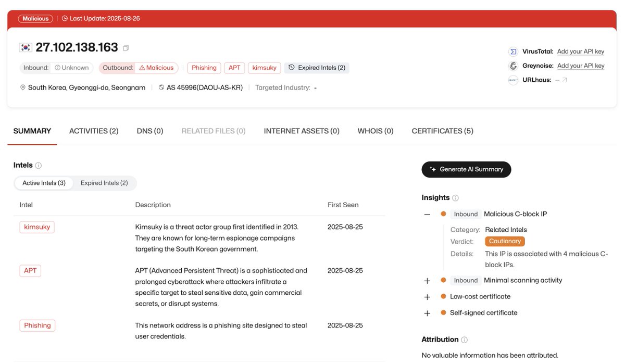This screenshot has height=364, width=625.
Task: Expand the Minimal scanning activity insight
Action: click(x=427, y=280)
